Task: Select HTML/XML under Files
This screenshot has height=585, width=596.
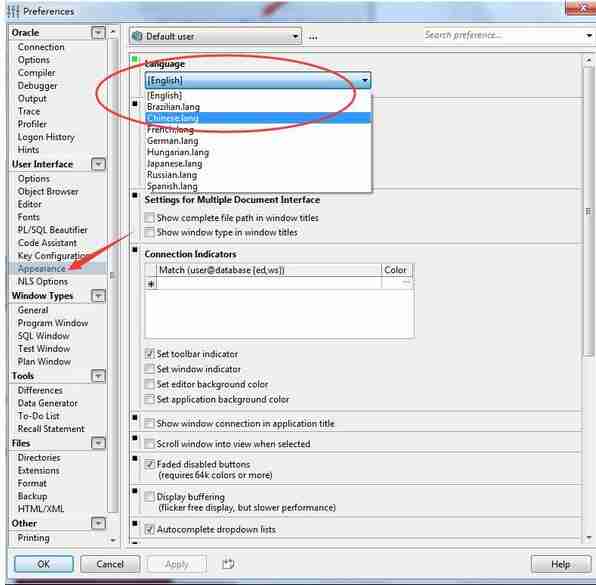Action: (x=41, y=509)
